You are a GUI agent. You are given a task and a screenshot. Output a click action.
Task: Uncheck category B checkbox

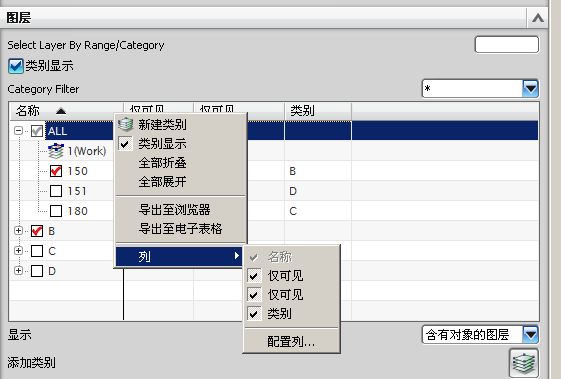point(37,231)
